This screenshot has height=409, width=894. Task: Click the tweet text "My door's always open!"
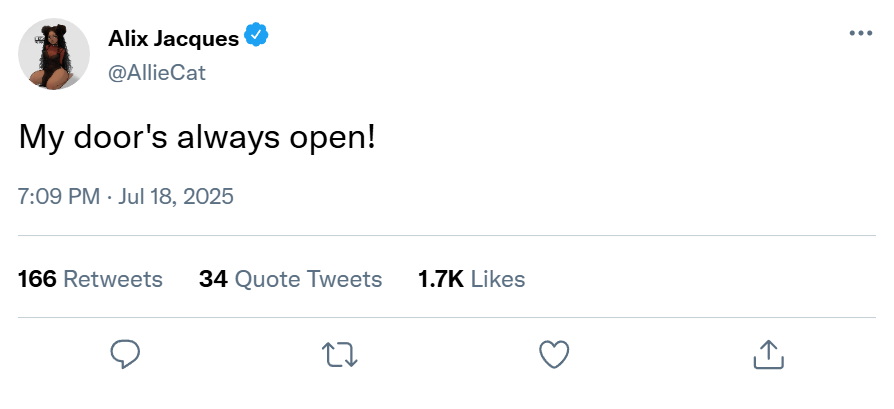tap(197, 139)
